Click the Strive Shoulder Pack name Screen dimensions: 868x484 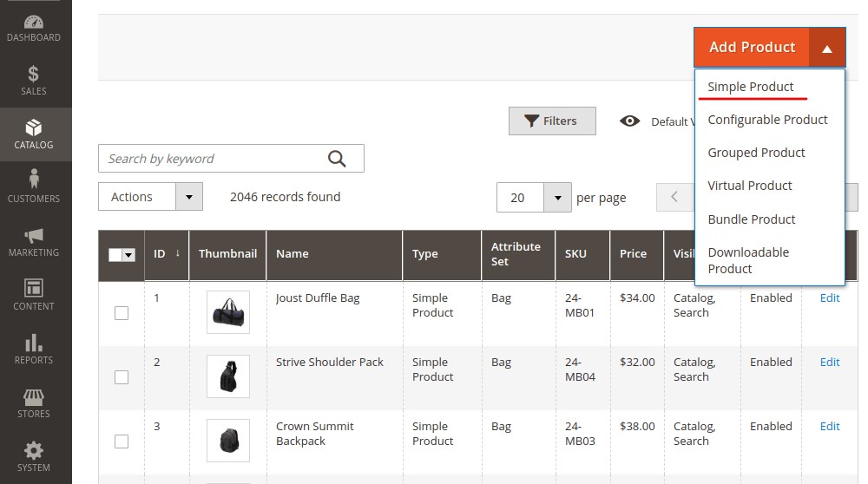(329, 363)
